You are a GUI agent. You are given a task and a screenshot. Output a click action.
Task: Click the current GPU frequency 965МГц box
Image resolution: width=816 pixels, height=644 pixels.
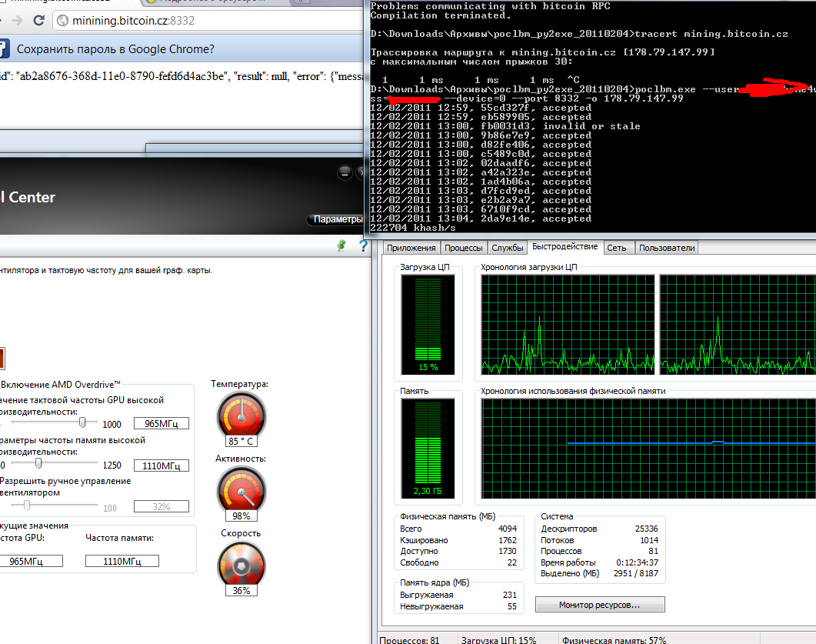[32, 561]
